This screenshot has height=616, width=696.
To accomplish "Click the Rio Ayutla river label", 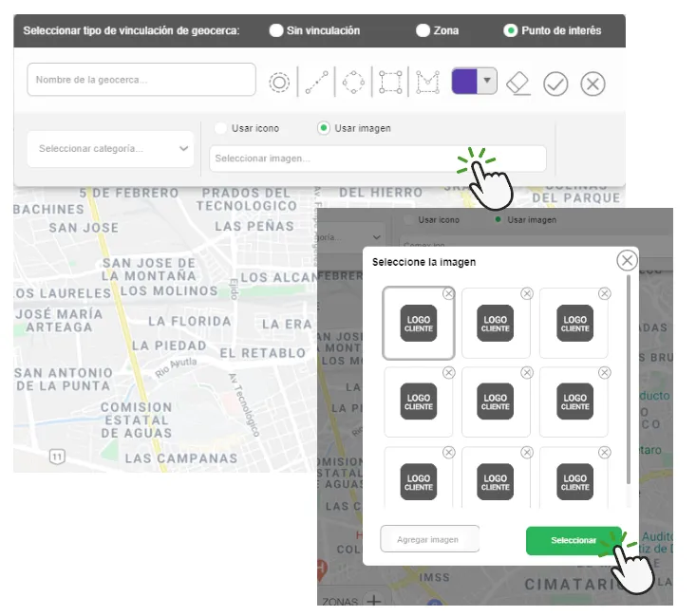I will tap(176, 368).
